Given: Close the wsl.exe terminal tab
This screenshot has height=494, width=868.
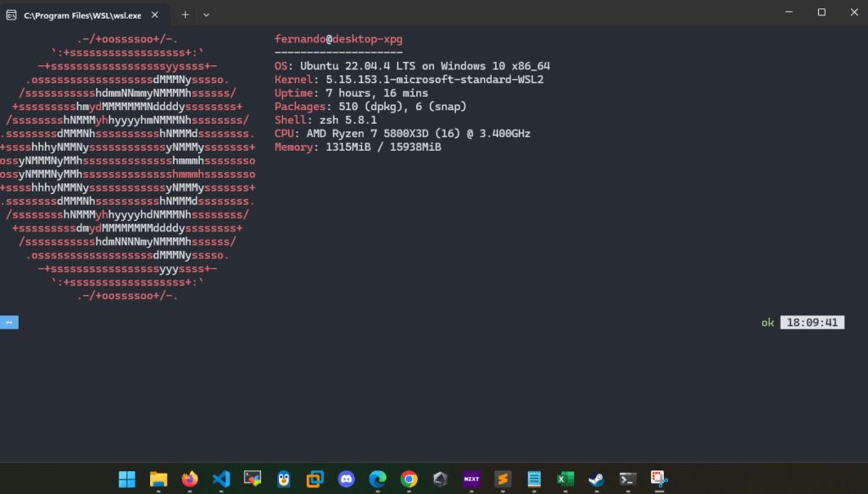Looking at the screenshot, I should tap(153, 14).
